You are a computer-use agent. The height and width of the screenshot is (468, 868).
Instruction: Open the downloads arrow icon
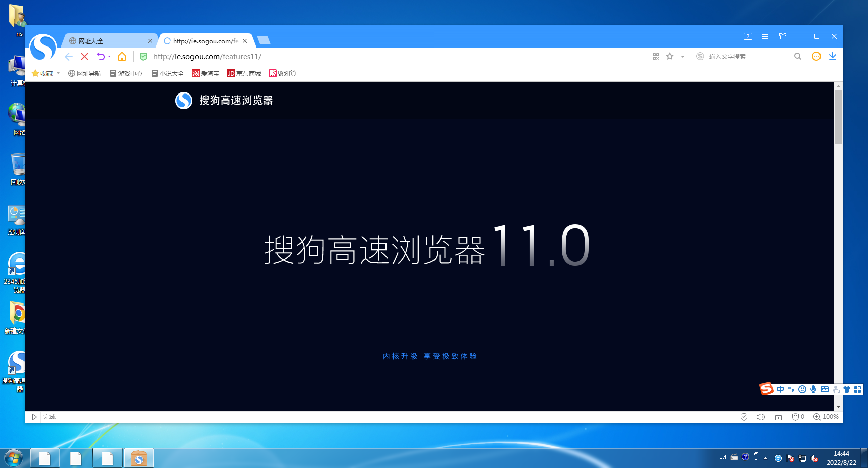833,56
